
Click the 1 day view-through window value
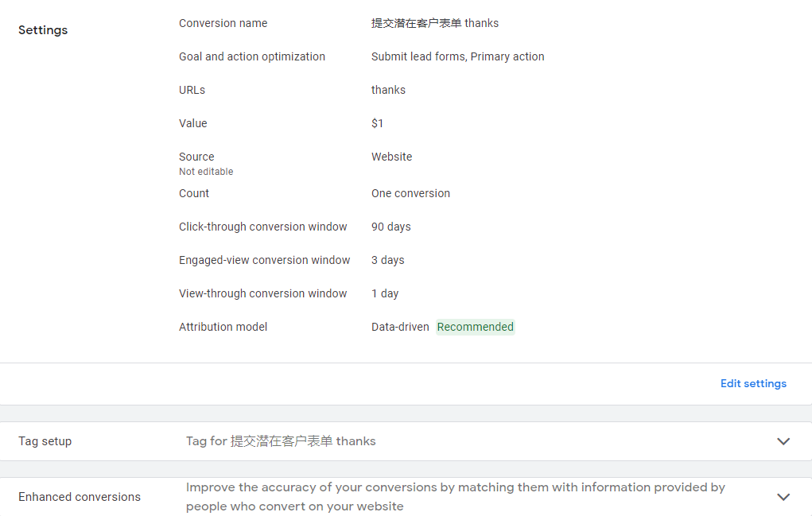(x=385, y=293)
